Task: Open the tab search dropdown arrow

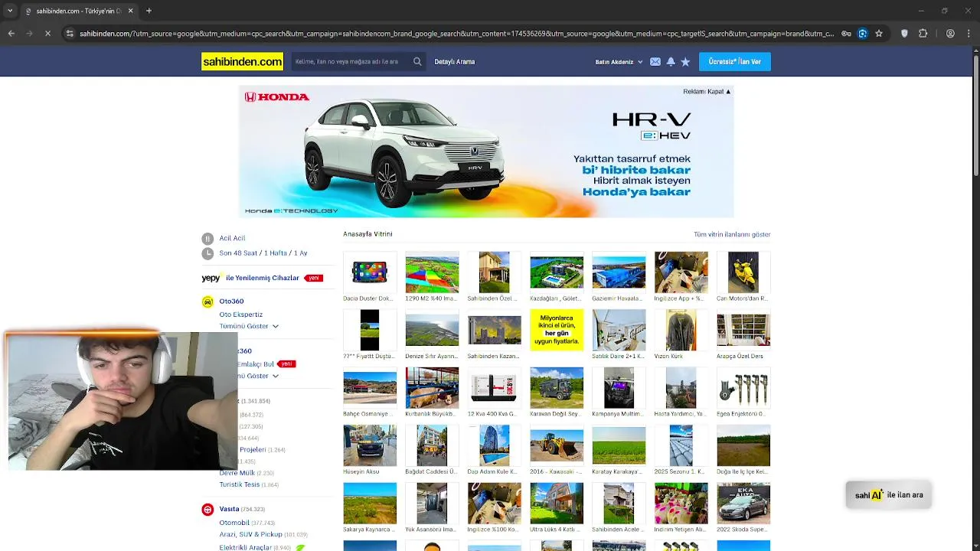Action: tap(10, 11)
